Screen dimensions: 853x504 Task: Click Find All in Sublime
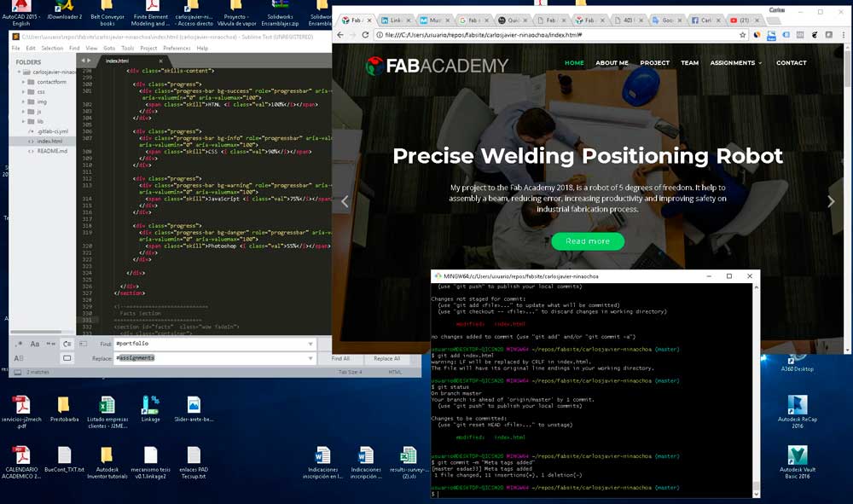340,358
